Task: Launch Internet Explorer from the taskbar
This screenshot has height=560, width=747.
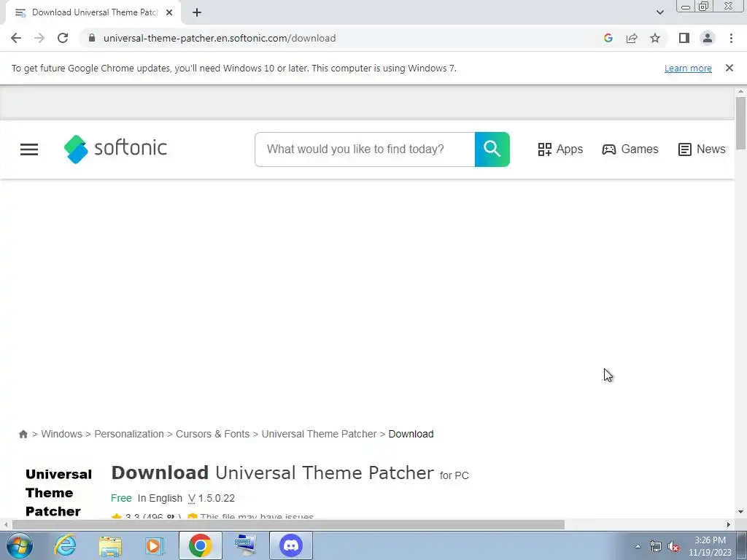Action: click(65, 545)
